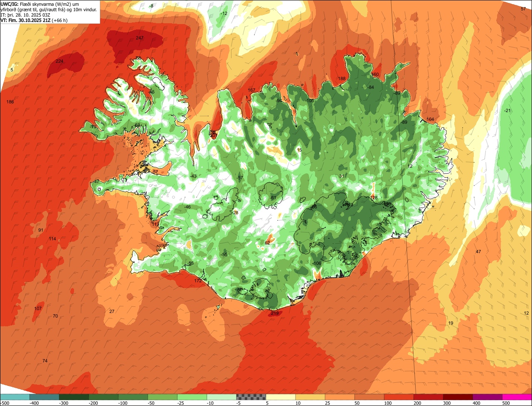
Task: Click the value 247 on the map
Action: click(140, 38)
